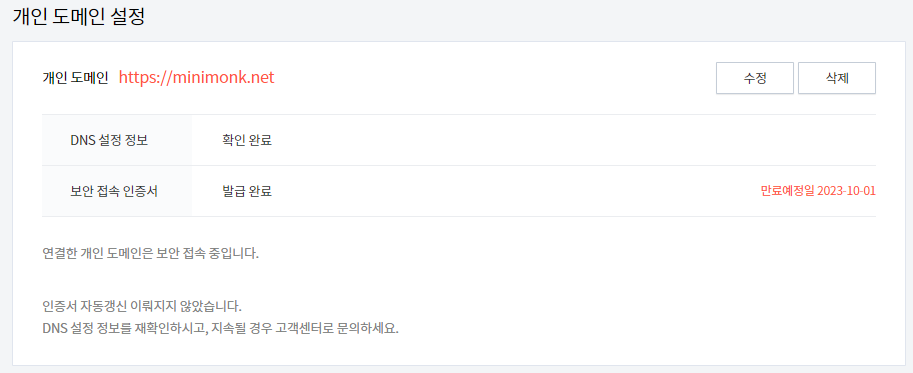Click the 인증서 자동갱신 failure message
913x373 pixels.
(x=141, y=306)
